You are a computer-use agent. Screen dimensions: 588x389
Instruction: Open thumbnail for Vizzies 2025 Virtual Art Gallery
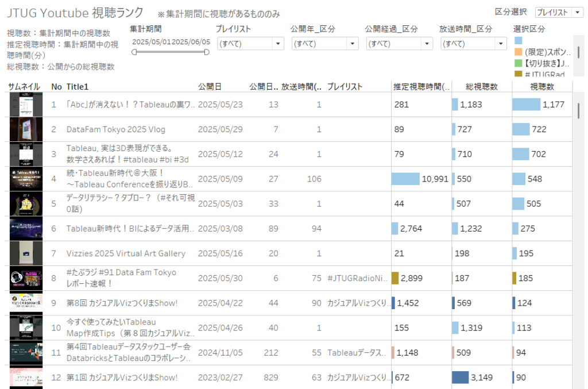coord(26,253)
